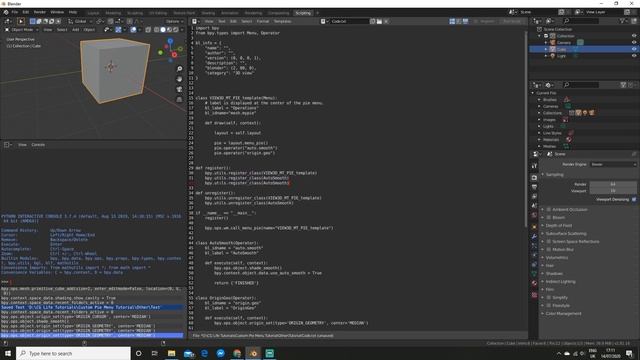Click the outliner search field

(581, 21)
